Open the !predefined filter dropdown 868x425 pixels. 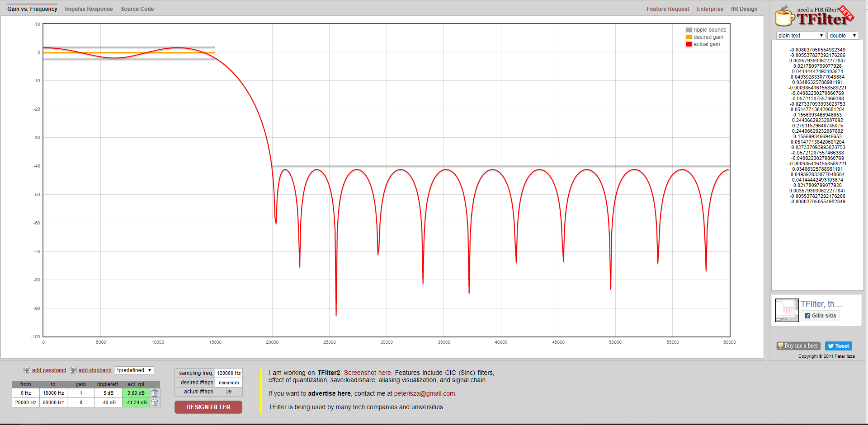tap(134, 370)
